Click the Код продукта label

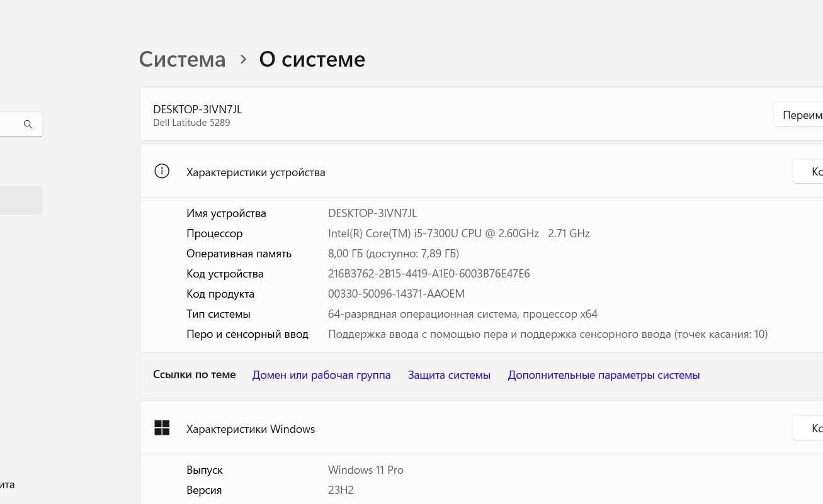pos(220,294)
